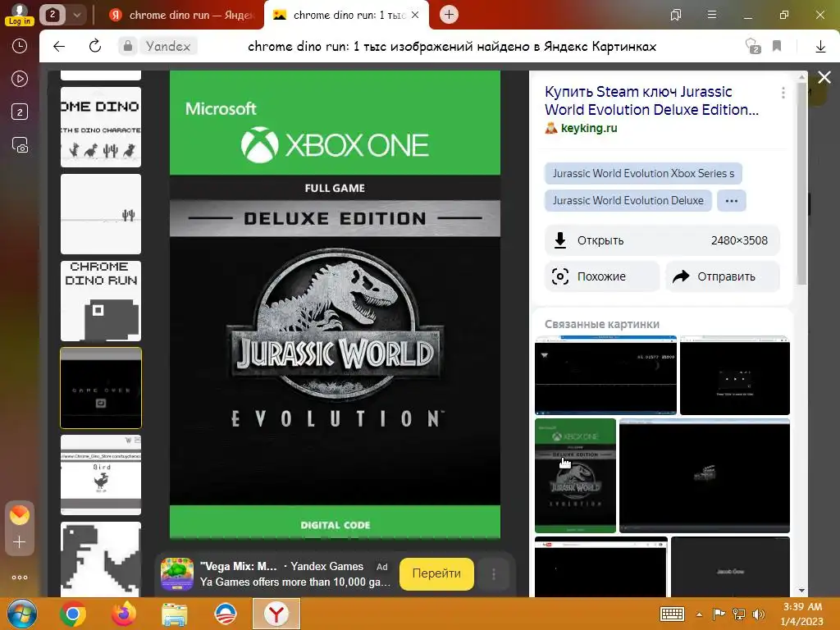This screenshot has width=840, height=630.
Task: Click the volume speaker tray icon
Action: point(759,614)
